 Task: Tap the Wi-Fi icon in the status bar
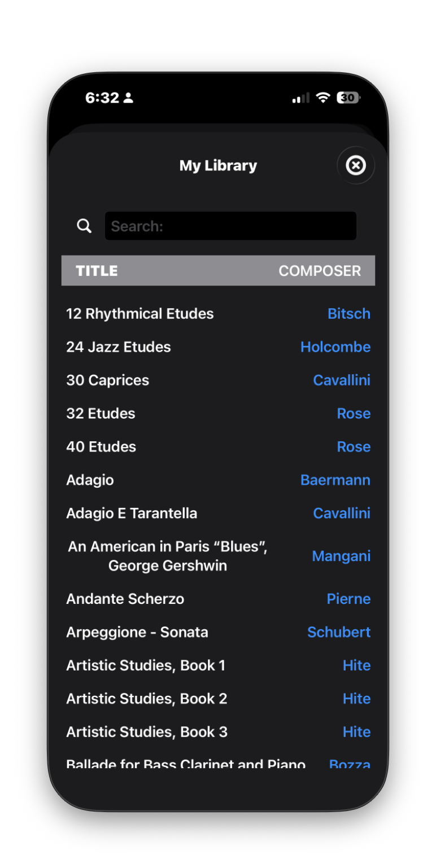[x=322, y=98]
